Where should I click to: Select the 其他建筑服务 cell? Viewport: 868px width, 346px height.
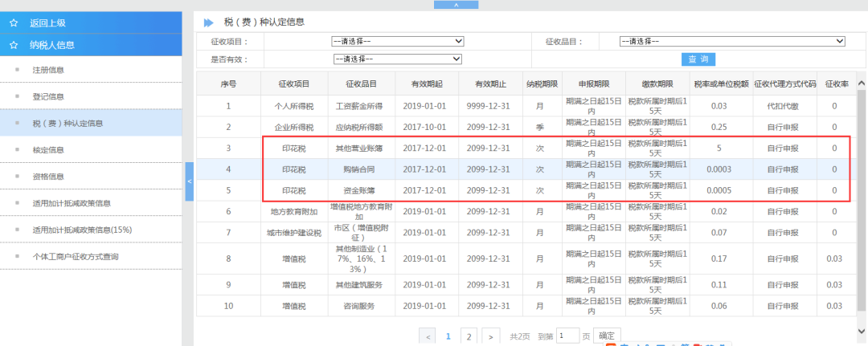point(361,285)
